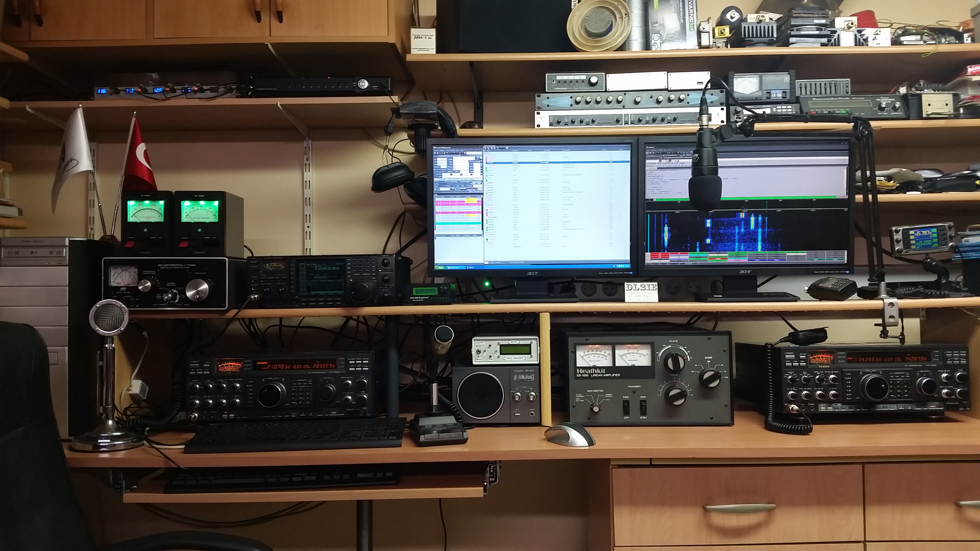Collapse the second group header in spot list

(x=485, y=173)
